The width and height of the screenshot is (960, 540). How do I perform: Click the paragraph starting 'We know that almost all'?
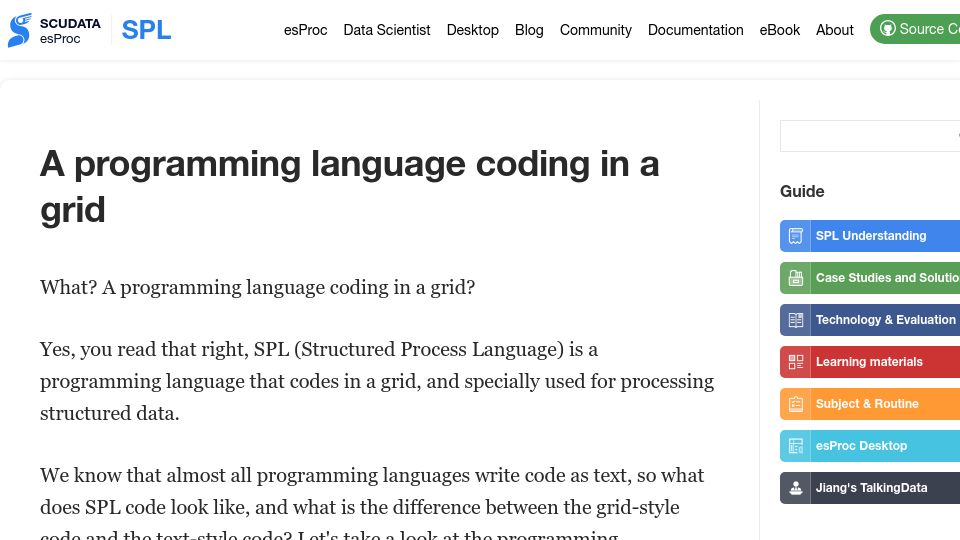(372, 502)
